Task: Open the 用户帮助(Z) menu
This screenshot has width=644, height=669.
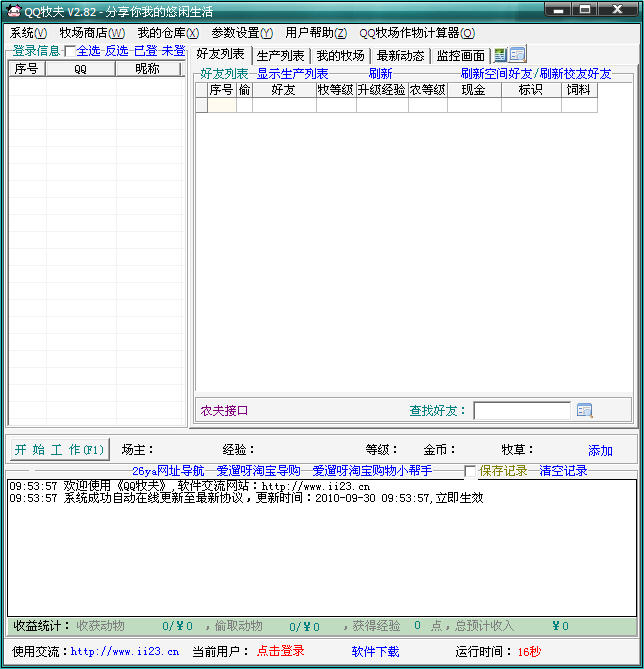Action: click(x=316, y=33)
